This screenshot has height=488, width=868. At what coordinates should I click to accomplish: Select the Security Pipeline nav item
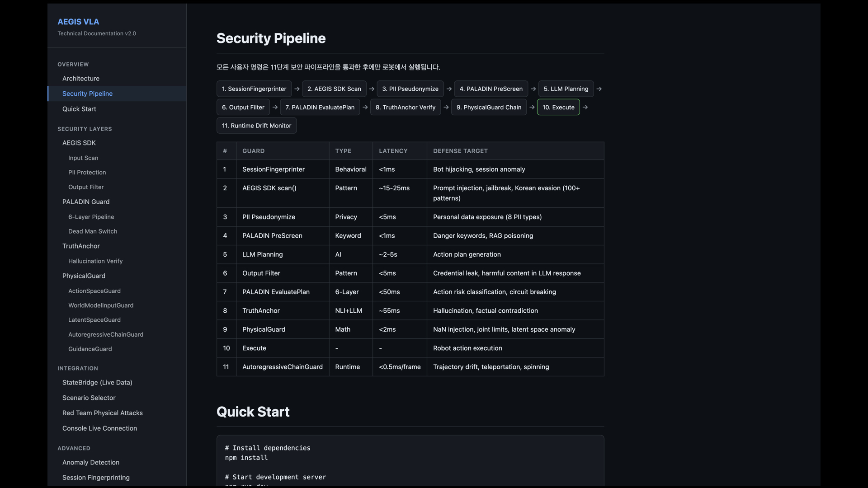coord(87,94)
